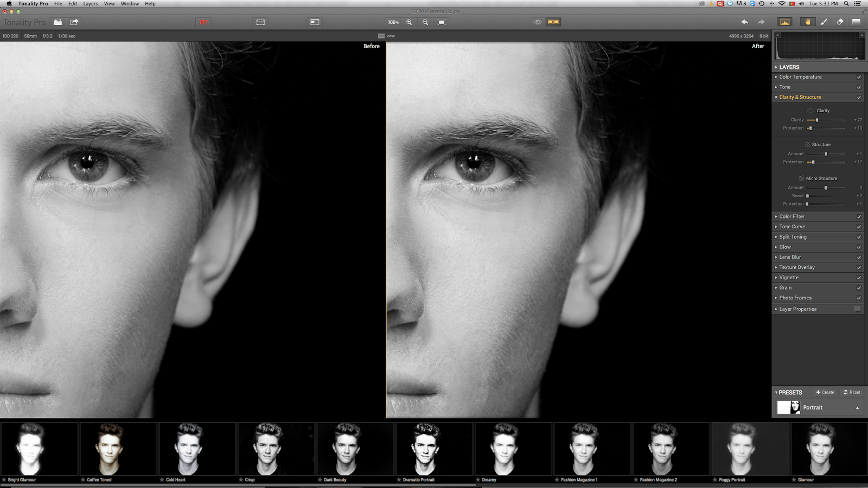Click the Clarity slider handle
Screen dimensions: 868x488
point(817,120)
